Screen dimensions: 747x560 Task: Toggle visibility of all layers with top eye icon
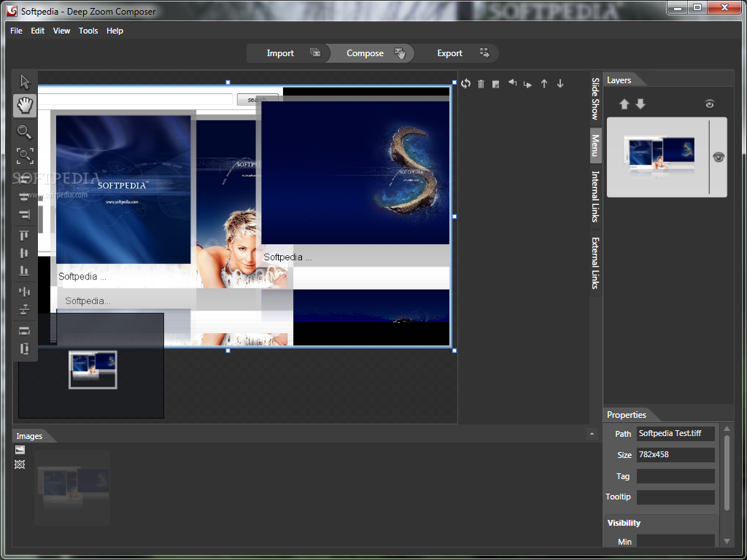click(x=710, y=104)
